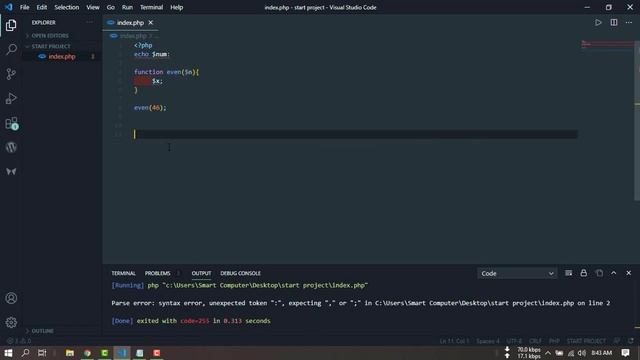The width and height of the screenshot is (640, 360).
Task: Click the errors and warnings status item
Action: click(19, 341)
